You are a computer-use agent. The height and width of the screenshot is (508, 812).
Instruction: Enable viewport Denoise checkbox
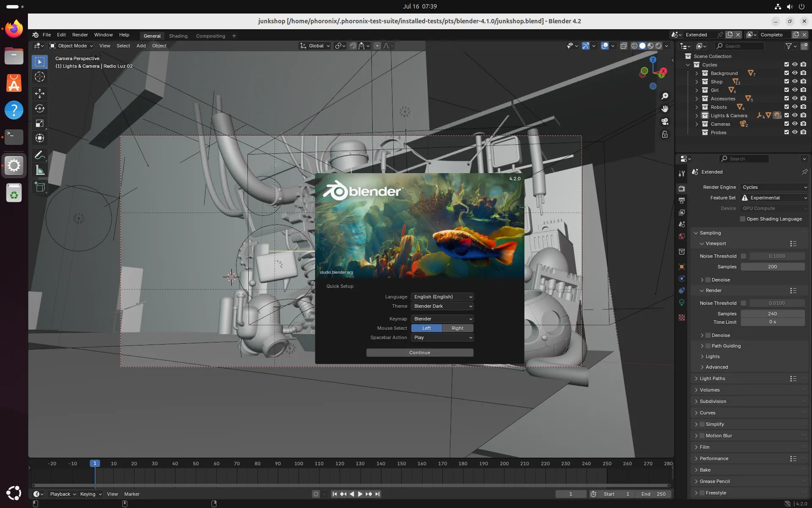[708, 280]
